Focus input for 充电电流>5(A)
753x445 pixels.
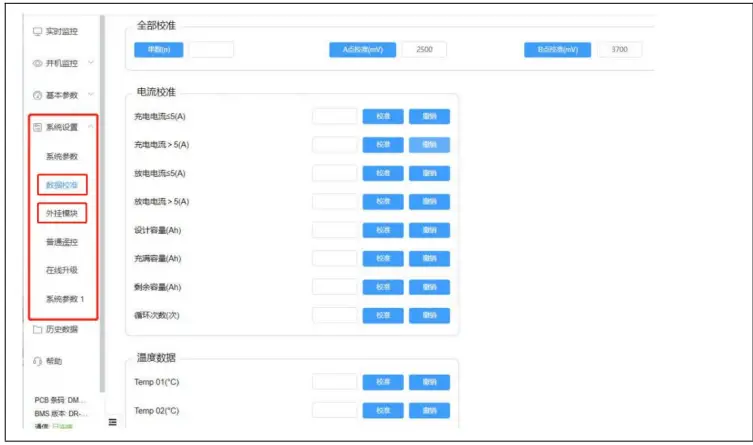(x=335, y=144)
